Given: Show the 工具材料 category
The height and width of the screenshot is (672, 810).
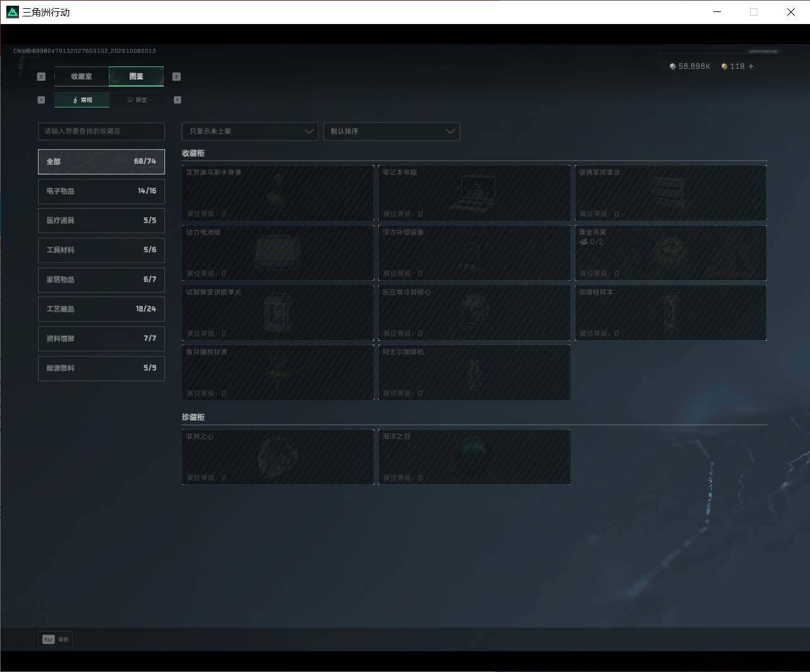Looking at the screenshot, I should click(x=101, y=250).
